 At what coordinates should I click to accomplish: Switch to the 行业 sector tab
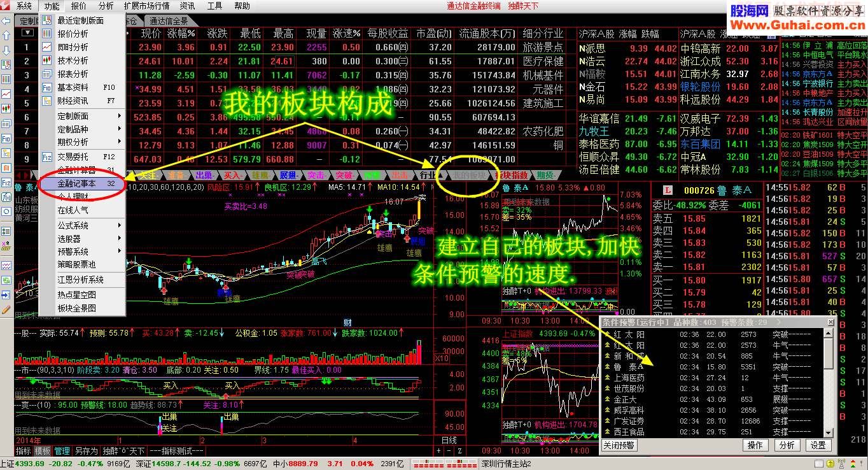tap(428, 175)
